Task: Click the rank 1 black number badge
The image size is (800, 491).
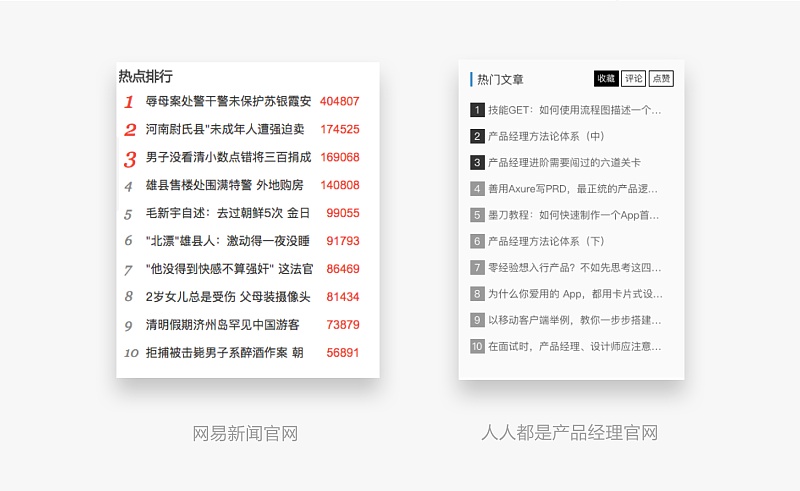Action: pyautogui.click(x=477, y=110)
